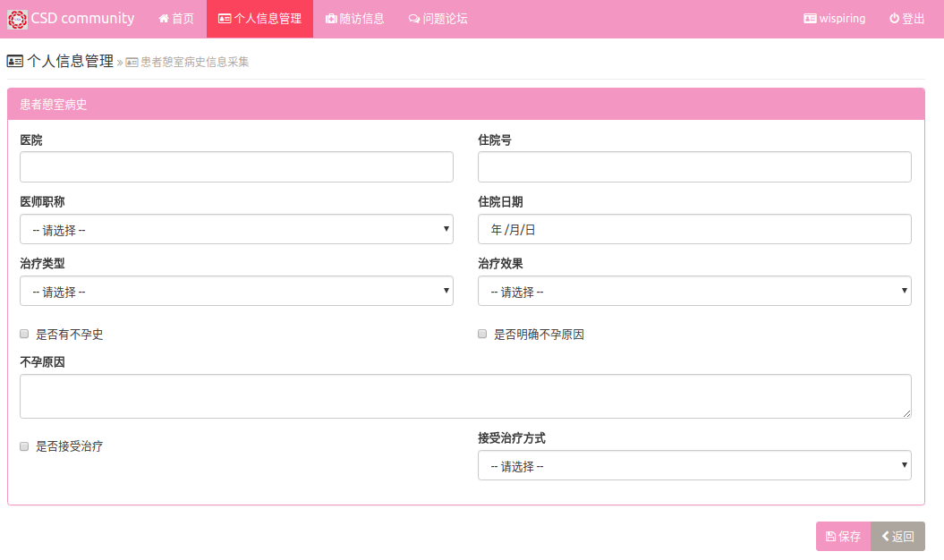Expand the 治疗类型 dropdown
944x560 pixels.
click(236, 292)
